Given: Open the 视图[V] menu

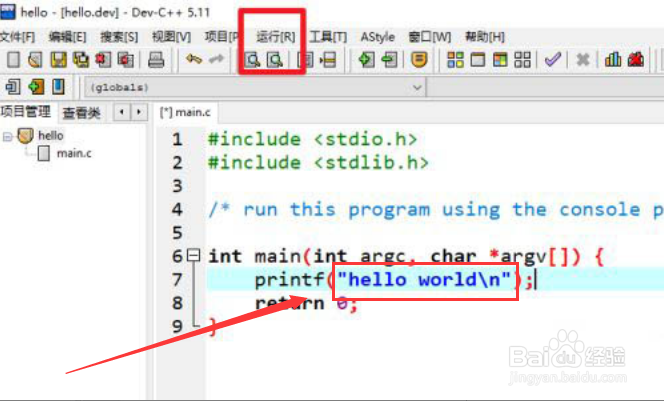Looking at the screenshot, I should [171, 37].
